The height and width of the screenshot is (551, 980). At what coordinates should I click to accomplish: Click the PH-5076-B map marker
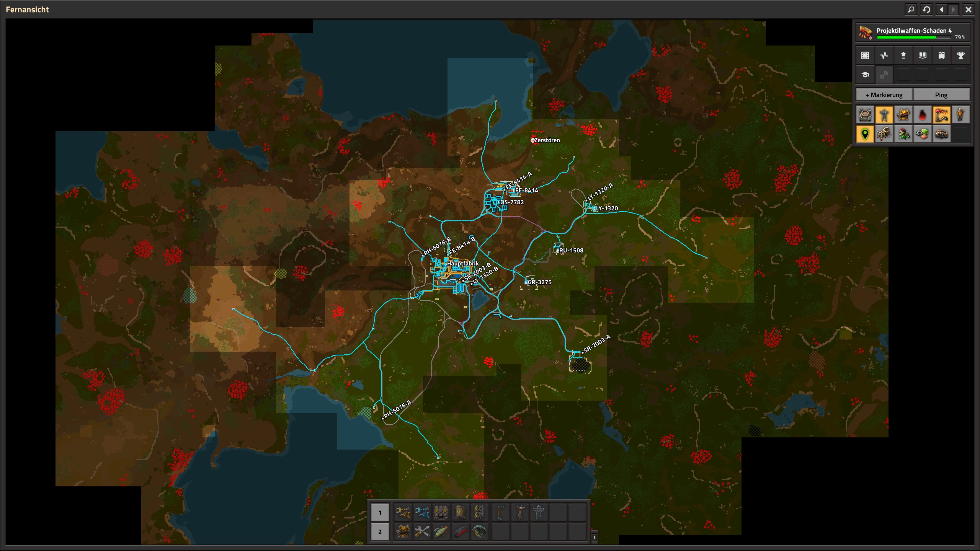click(437, 246)
